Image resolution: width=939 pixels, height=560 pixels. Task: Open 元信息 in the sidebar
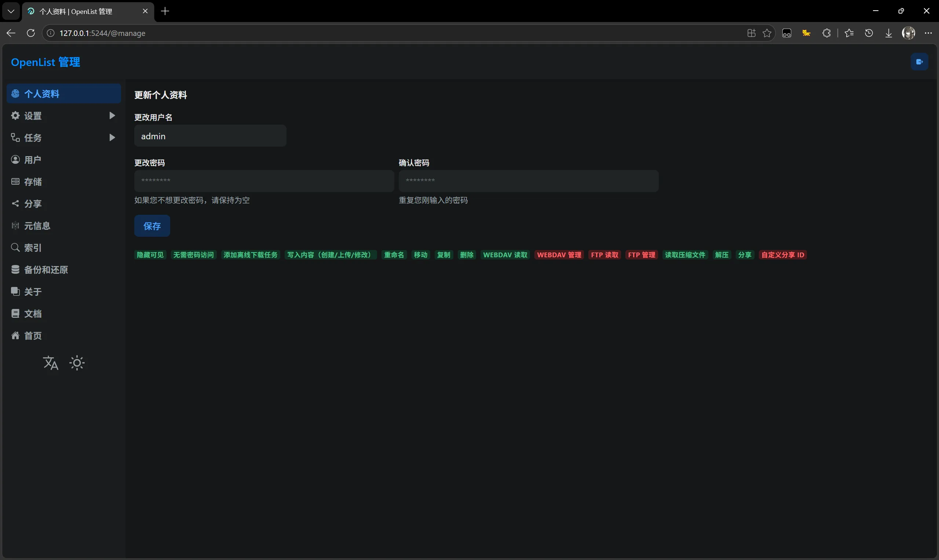(64, 226)
